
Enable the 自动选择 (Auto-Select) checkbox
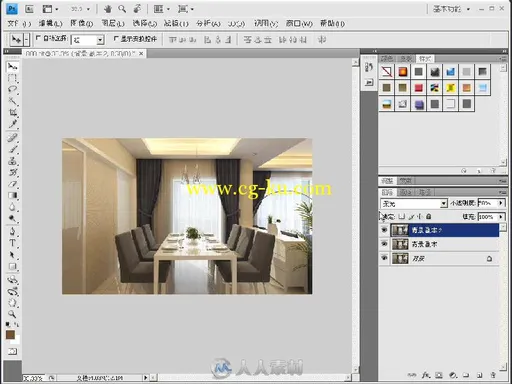point(38,38)
